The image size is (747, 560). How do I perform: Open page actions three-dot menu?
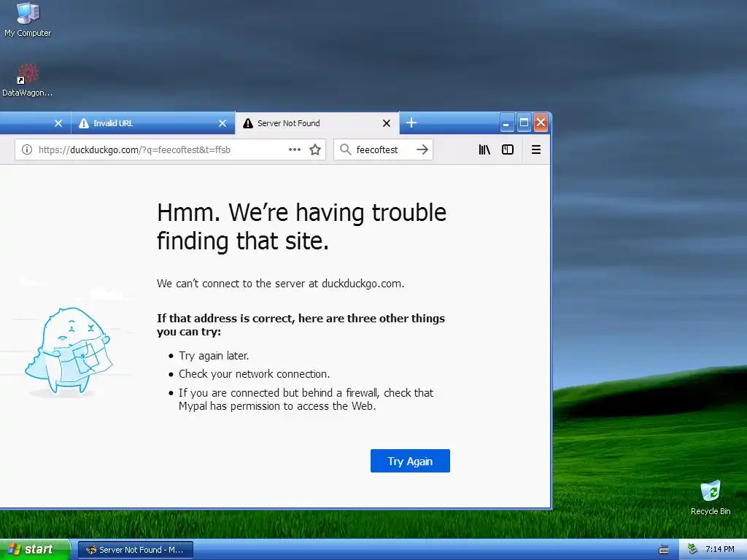pos(295,149)
